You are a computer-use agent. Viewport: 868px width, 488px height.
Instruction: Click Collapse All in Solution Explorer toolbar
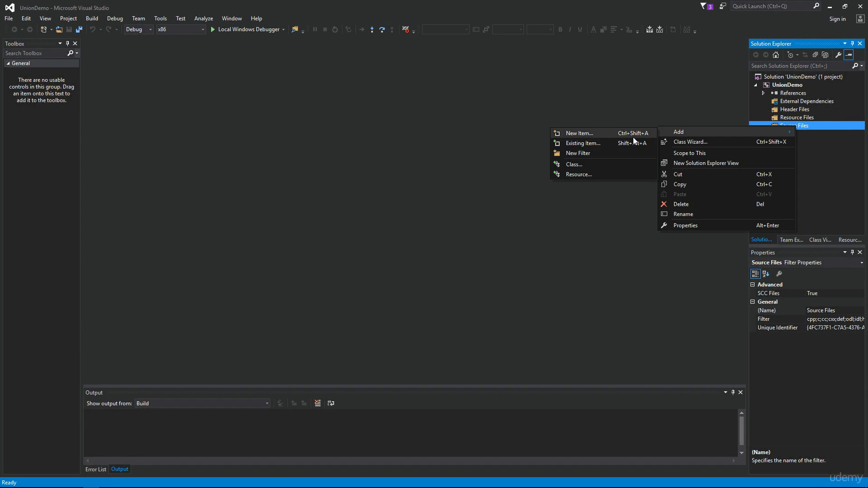pos(815,55)
